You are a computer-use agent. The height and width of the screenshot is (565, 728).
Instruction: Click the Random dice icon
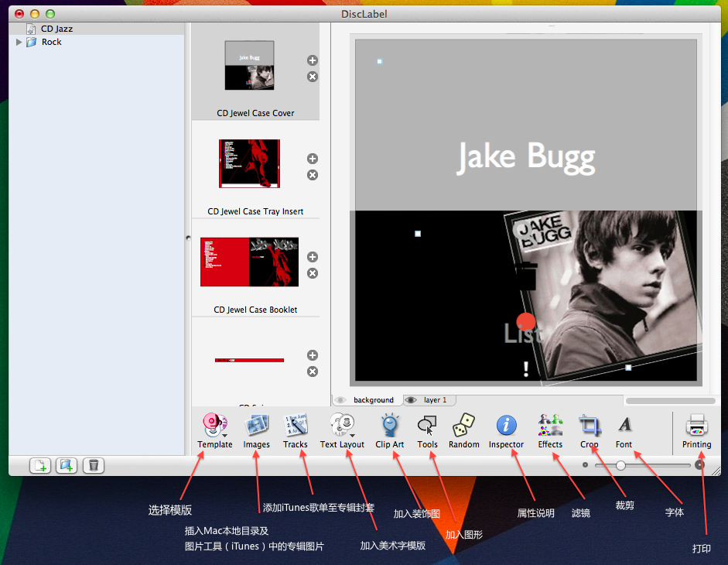[x=463, y=425]
